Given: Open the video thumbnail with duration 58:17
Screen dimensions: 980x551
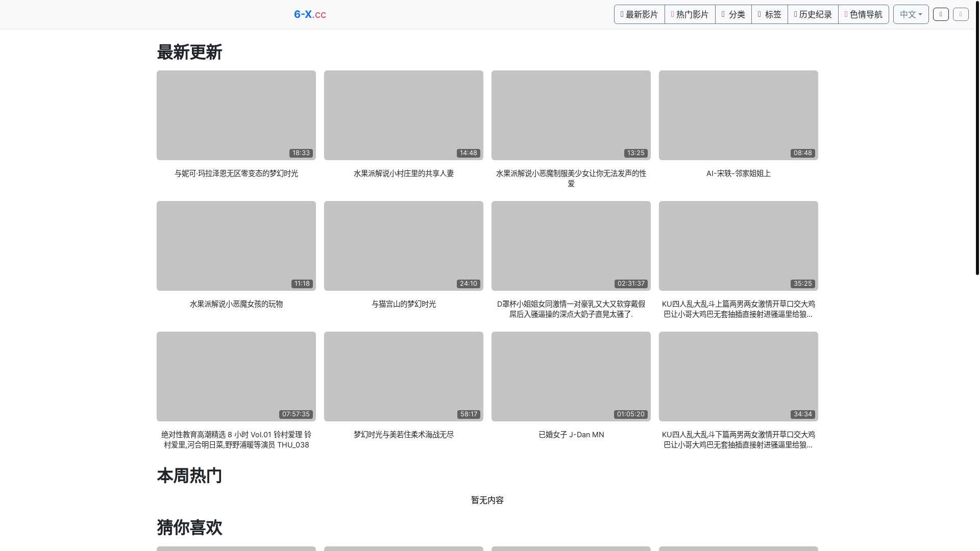Looking at the screenshot, I should click(404, 377).
